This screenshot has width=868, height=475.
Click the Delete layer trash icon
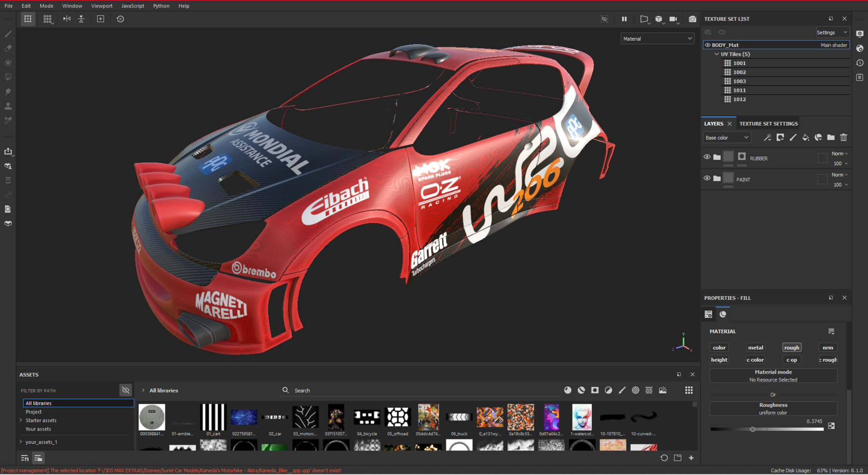coord(843,137)
